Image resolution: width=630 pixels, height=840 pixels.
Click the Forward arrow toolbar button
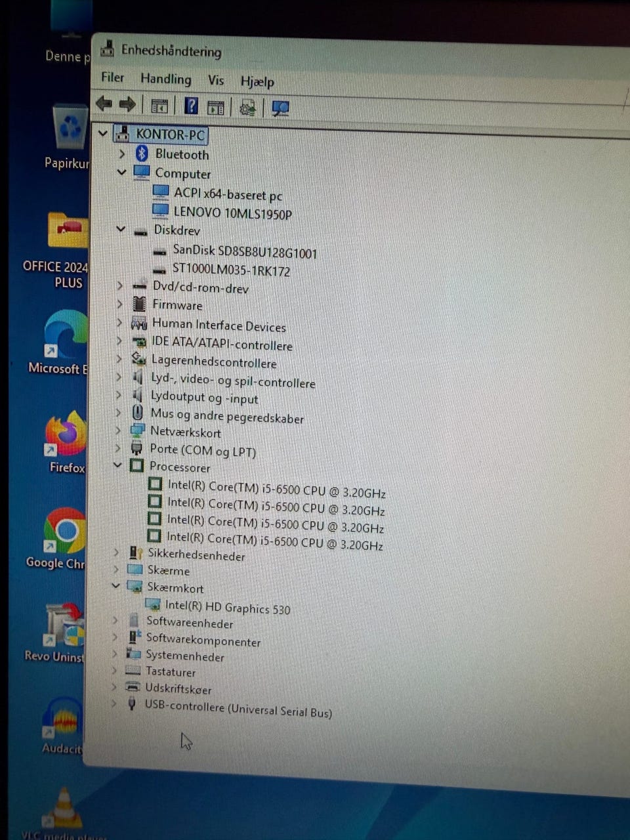coord(127,104)
